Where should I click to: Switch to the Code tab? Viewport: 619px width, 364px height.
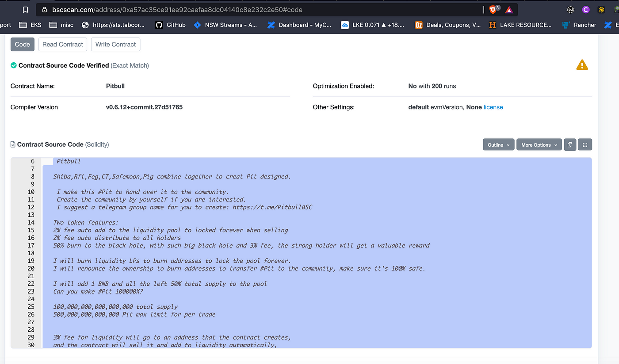coord(22,44)
